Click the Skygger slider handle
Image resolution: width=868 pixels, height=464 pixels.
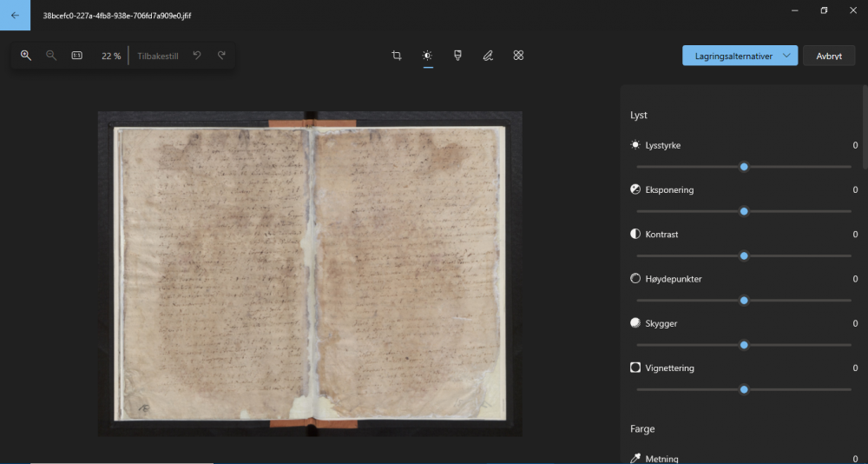[744, 345]
